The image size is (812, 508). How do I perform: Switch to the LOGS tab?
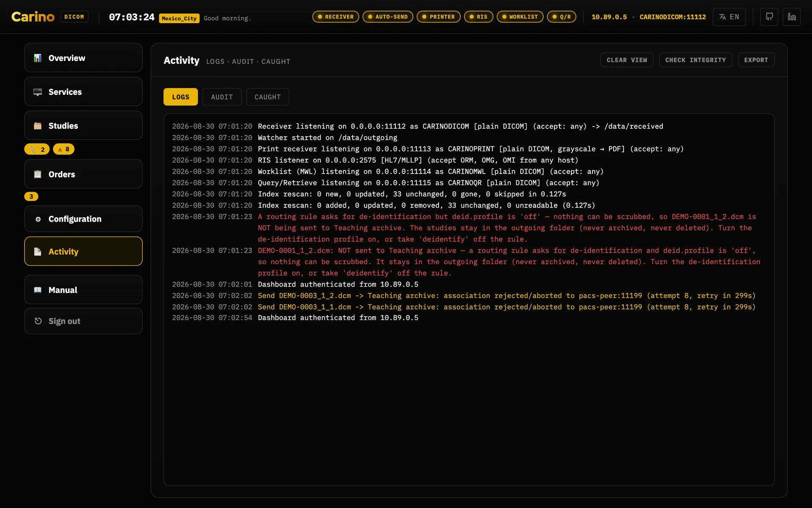(x=181, y=97)
